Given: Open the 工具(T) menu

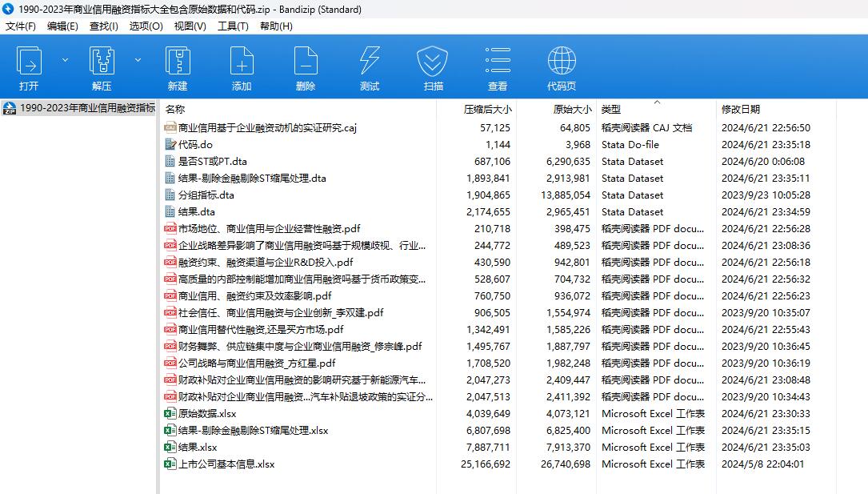Looking at the screenshot, I should [x=233, y=26].
